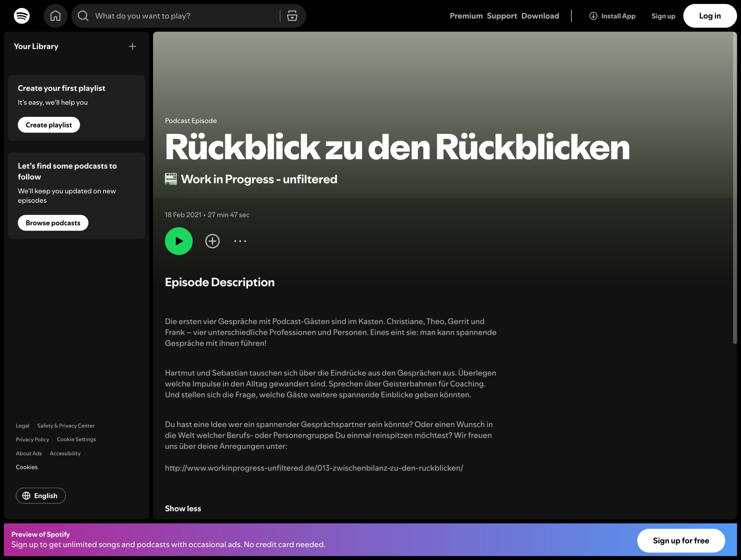Click Sign up in the top bar
The image size is (741, 560).
click(663, 16)
